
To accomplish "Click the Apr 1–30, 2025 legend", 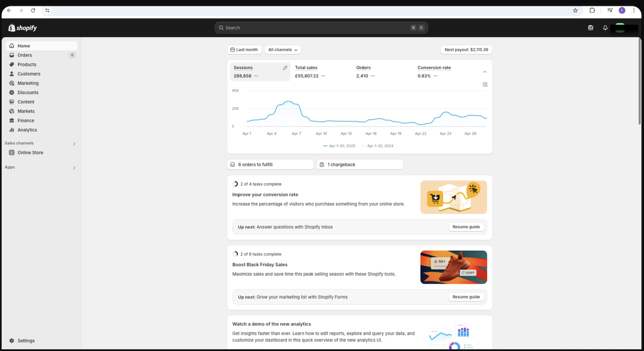I will pos(339,146).
